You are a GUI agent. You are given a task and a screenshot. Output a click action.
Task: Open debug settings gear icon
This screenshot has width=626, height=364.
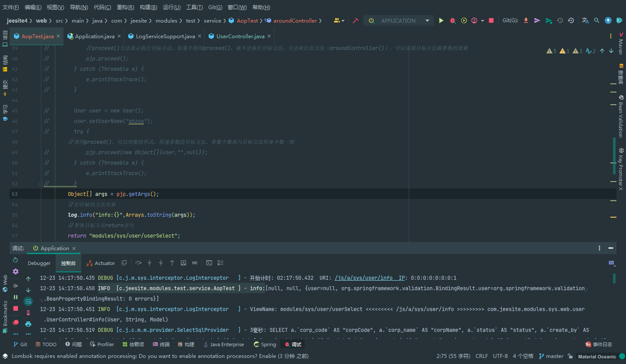coord(16,271)
